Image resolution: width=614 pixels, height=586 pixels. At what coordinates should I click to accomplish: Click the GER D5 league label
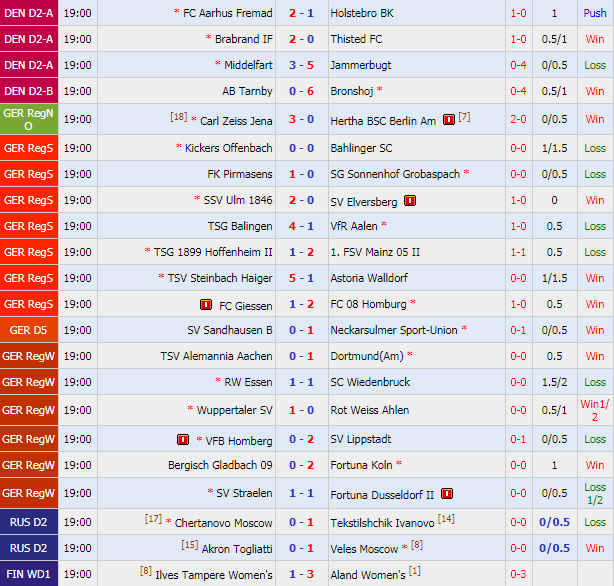click(x=29, y=330)
